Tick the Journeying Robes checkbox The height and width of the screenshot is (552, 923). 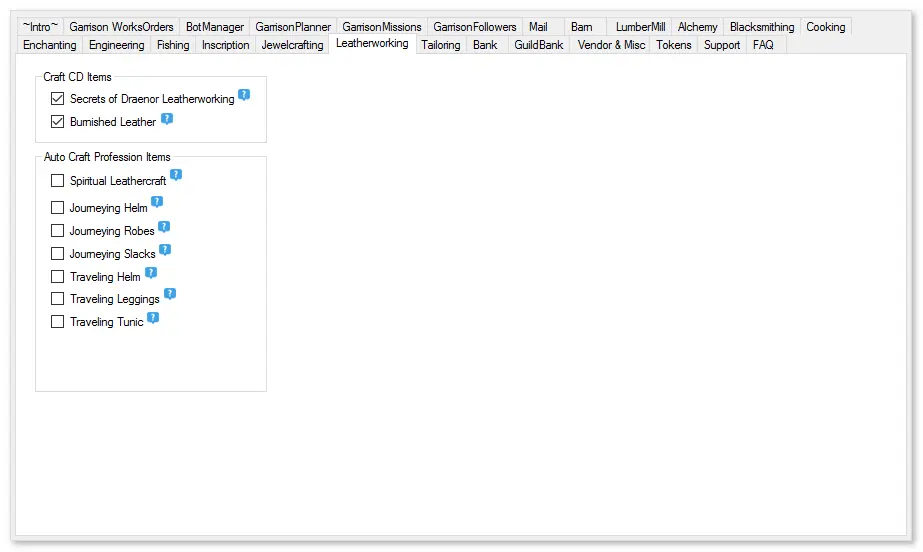pyautogui.click(x=57, y=230)
